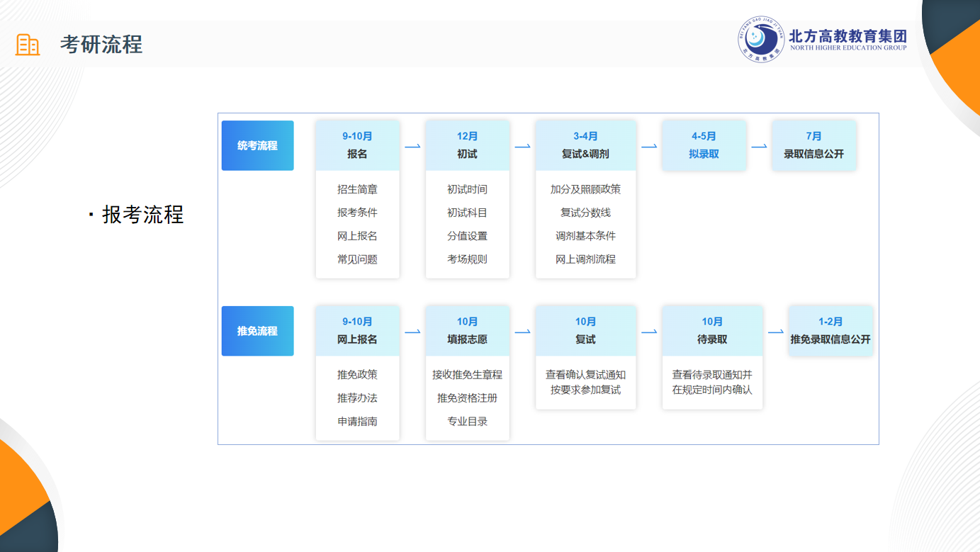Image resolution: width=980 pixels, height=552 pixels.
Task: Open the 1-2月 推免录取信息公开 card
Action: 830,331
